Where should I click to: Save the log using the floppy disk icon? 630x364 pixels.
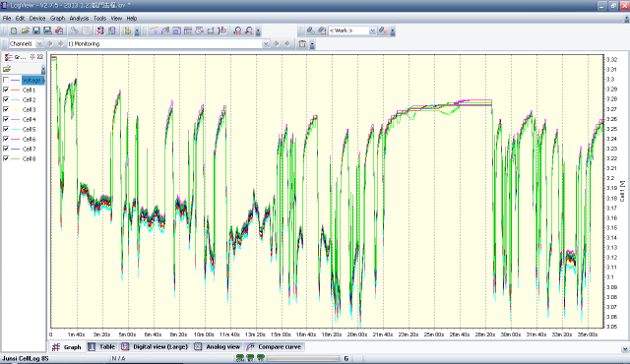[36, 30]
